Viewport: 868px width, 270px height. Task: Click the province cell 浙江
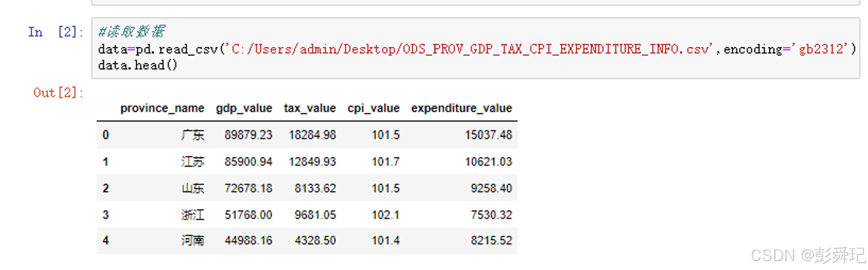pos(193,215)
